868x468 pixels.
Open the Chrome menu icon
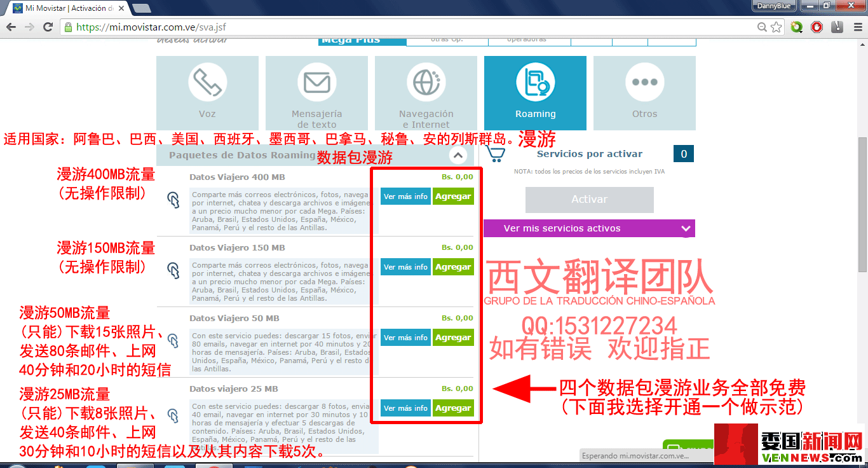[857, 27]
